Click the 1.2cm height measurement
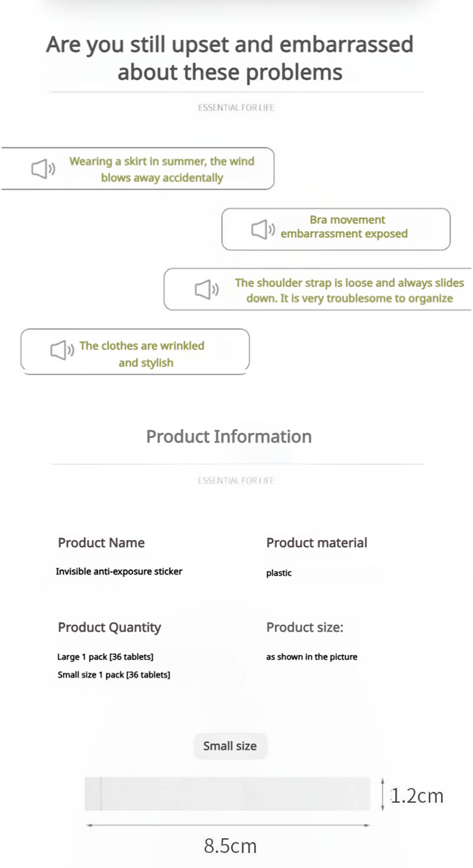473x868 pixels. 417,796
